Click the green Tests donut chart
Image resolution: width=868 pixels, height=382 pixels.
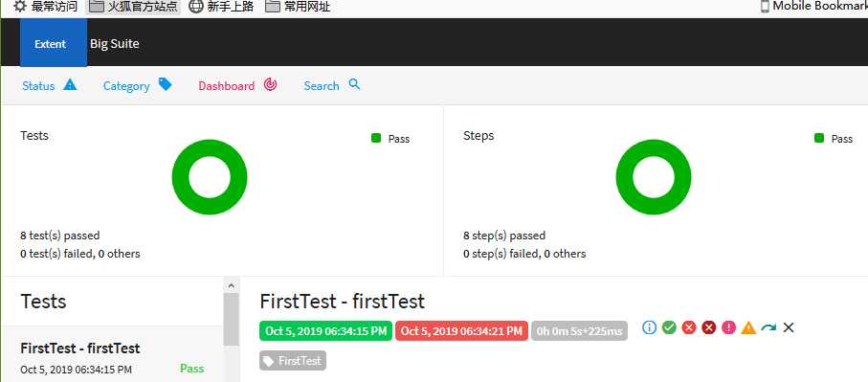coord(210,177)
